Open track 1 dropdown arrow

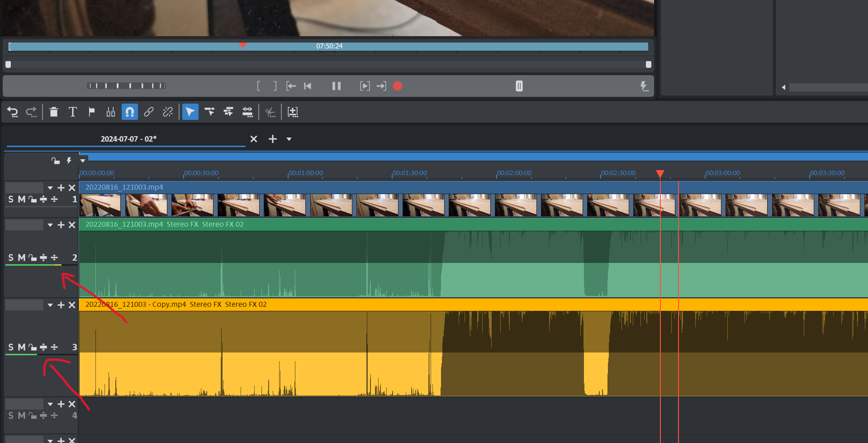(50, 188)
